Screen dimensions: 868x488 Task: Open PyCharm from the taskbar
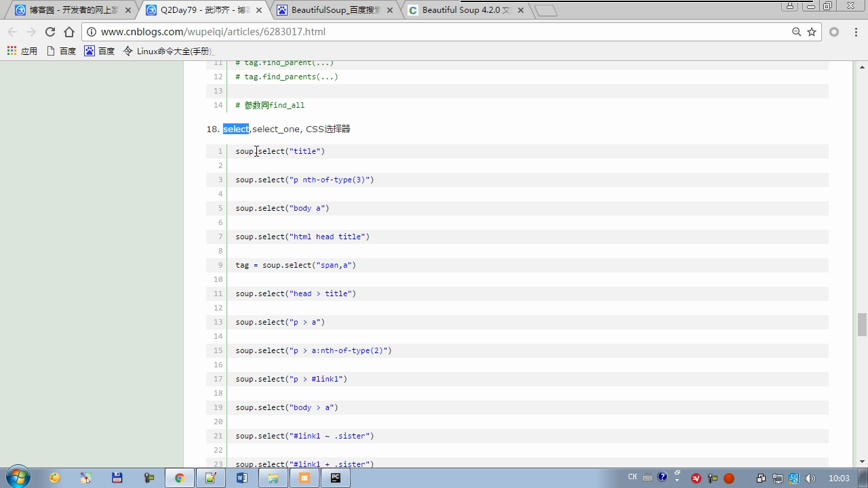[x=335, y=478]
